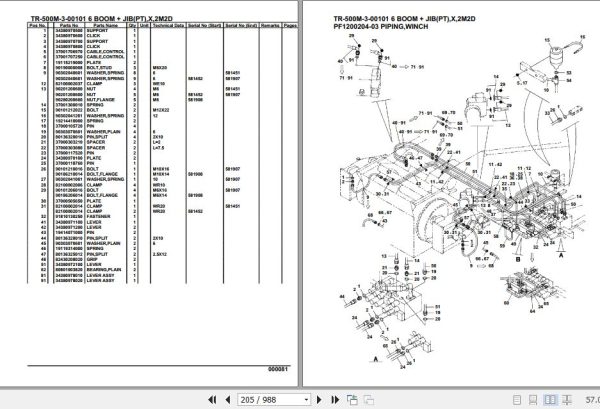Viewport: 600px width, 409px height.
Task: Open the page number dropdown arrow
Action: click(x=306, y=400)
